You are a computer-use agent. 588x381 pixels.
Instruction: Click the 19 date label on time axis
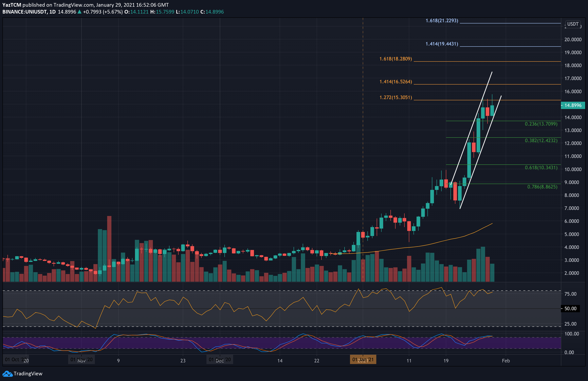[x=446, y=361]
